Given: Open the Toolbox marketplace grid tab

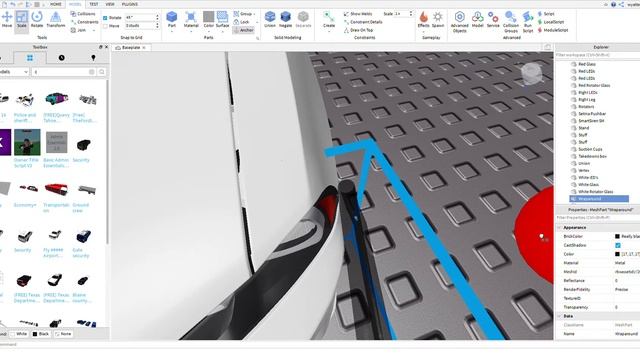Looking at the screenshot, I should click(x=30, y=58).
